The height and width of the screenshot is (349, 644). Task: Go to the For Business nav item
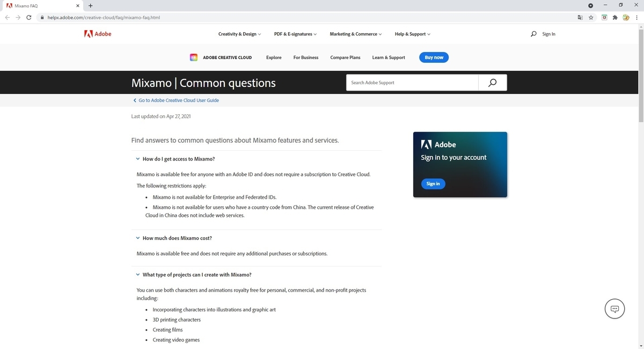pyautogui.click(x=306, y=57)
